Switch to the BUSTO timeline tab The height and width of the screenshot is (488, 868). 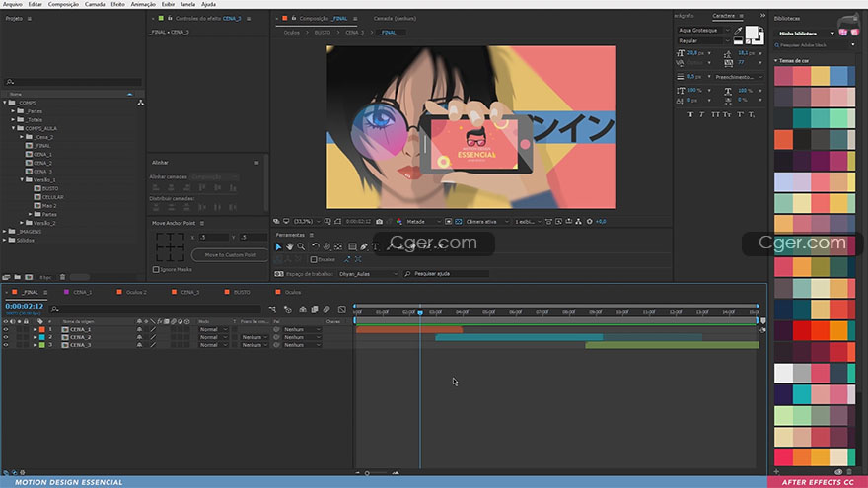tap(242, 292)
